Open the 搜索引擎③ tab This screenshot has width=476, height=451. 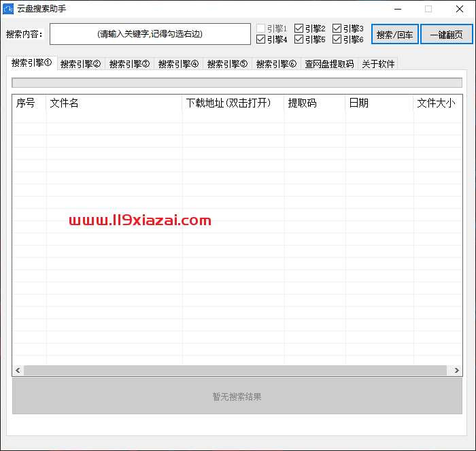pyautogui.click(x=130, y=64)
